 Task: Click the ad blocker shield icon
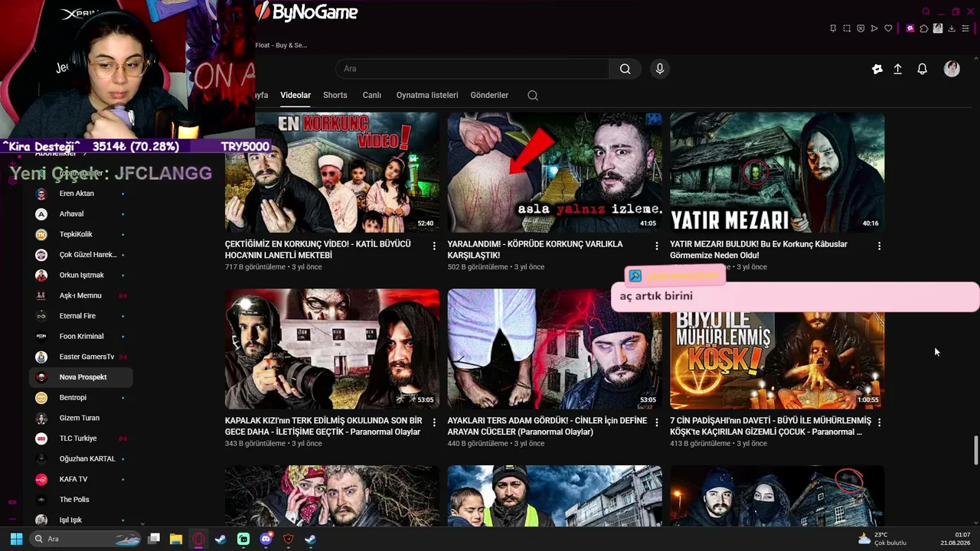click(861, 28)
